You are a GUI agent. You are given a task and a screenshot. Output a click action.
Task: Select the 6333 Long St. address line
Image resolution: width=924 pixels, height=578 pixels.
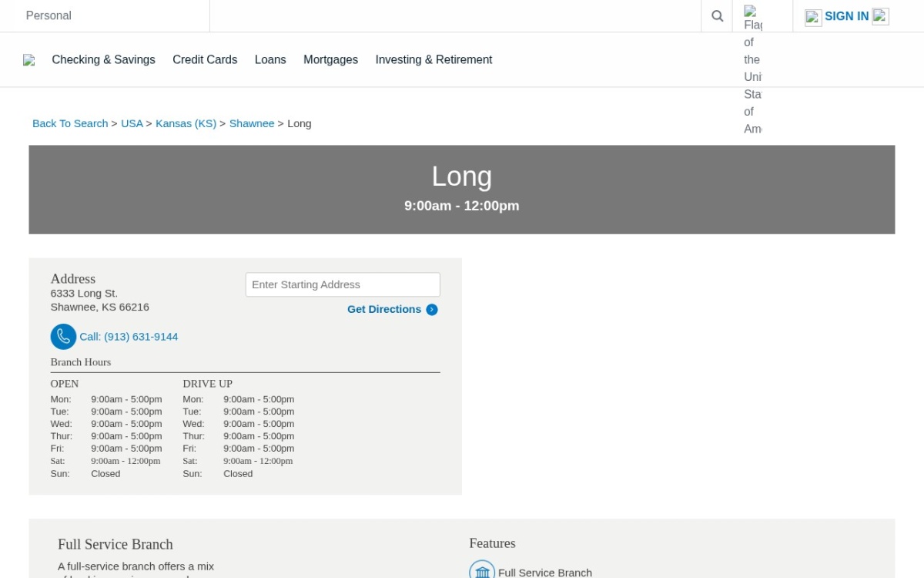click(x=84, y=294)
